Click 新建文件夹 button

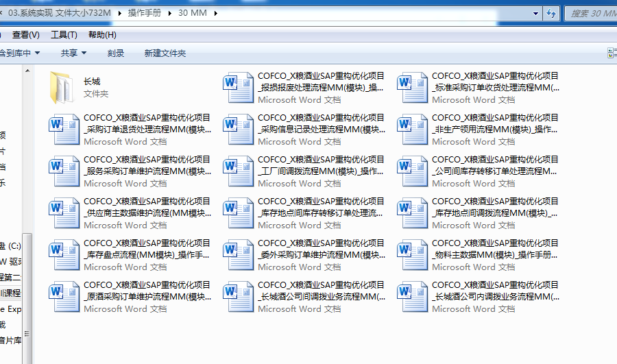165,53
